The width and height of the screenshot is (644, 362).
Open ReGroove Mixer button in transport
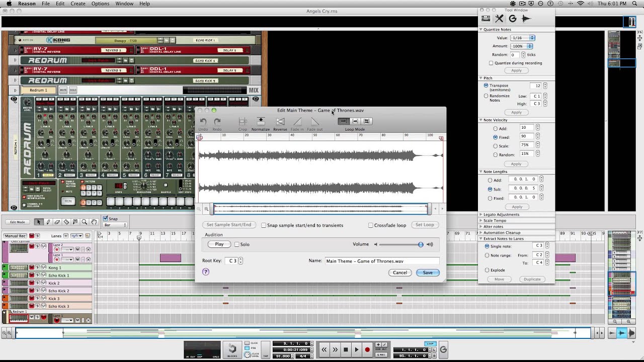click(x=443, y=349)
